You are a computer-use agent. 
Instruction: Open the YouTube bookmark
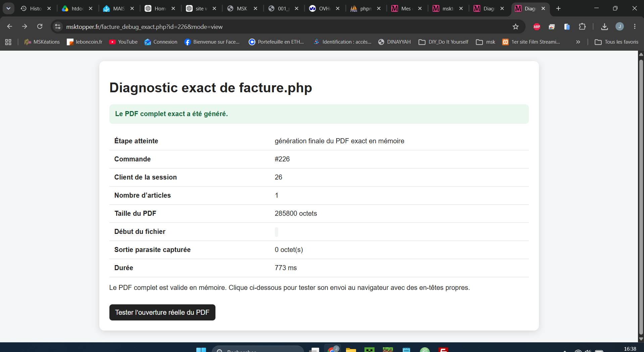123,42
